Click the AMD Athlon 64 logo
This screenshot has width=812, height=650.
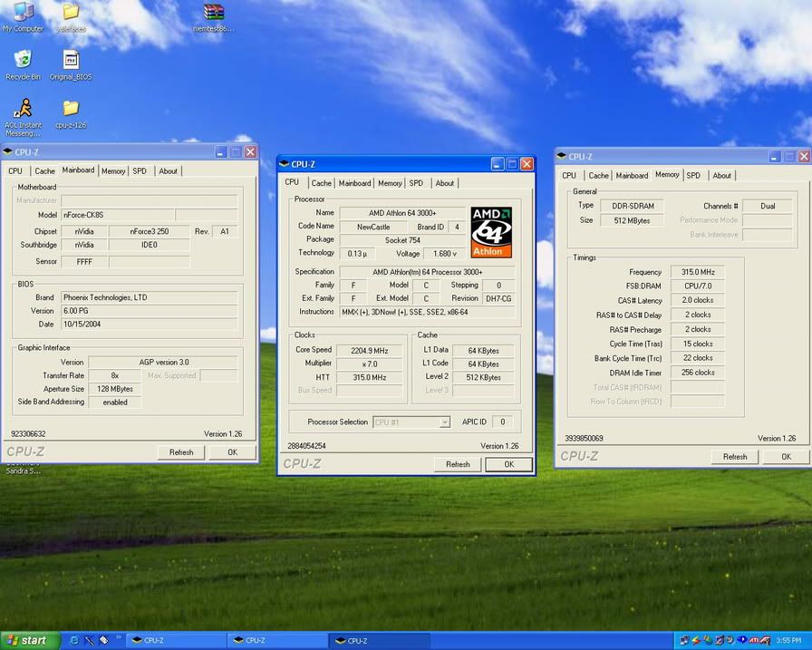(491, 232)
